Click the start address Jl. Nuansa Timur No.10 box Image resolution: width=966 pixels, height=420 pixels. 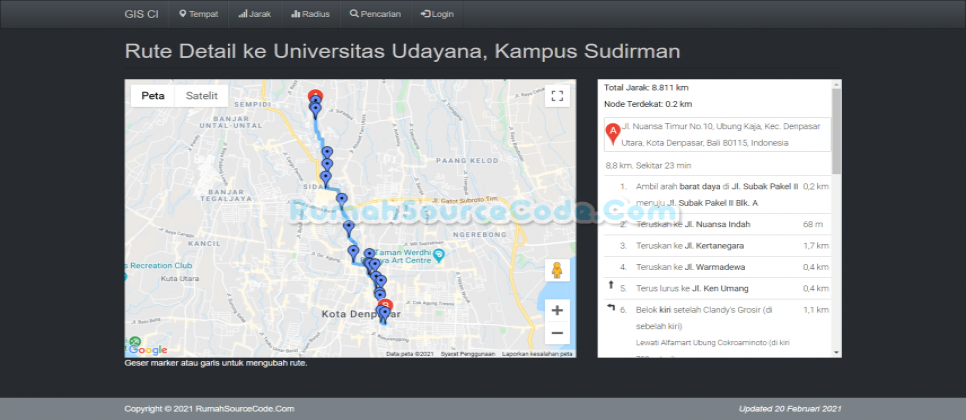tap(717, 134)
